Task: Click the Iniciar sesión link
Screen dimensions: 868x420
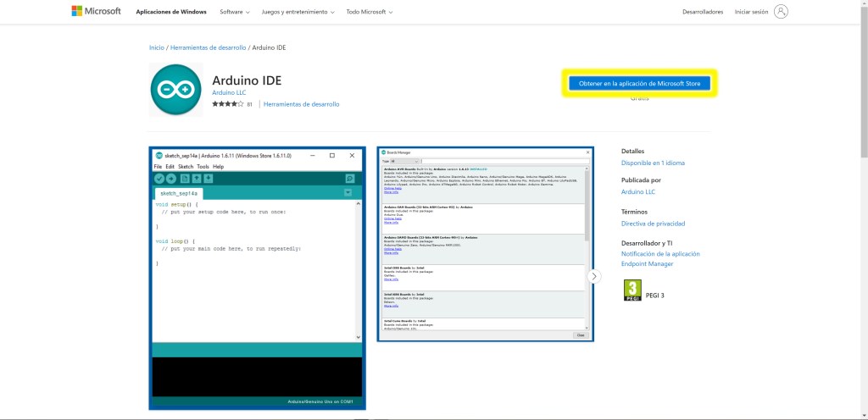Action: point(751,13)
